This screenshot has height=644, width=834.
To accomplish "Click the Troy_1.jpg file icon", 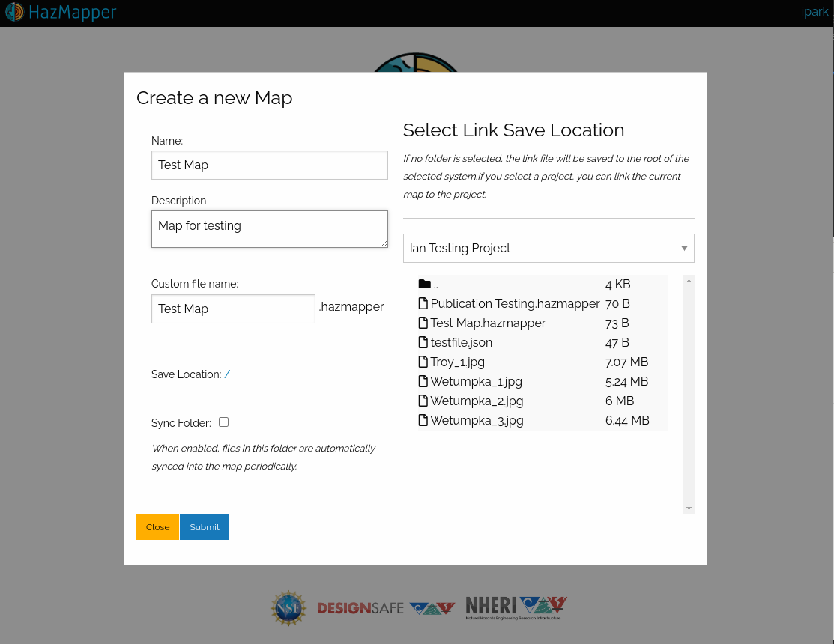I will click(x=423, y=362).
